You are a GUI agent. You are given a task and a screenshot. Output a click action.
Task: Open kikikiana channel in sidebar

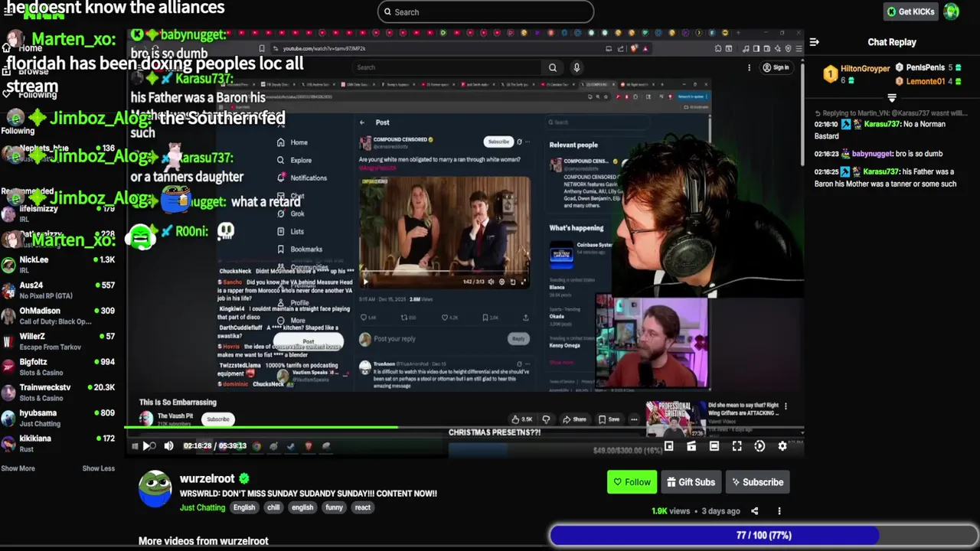(x=58, y=443)
